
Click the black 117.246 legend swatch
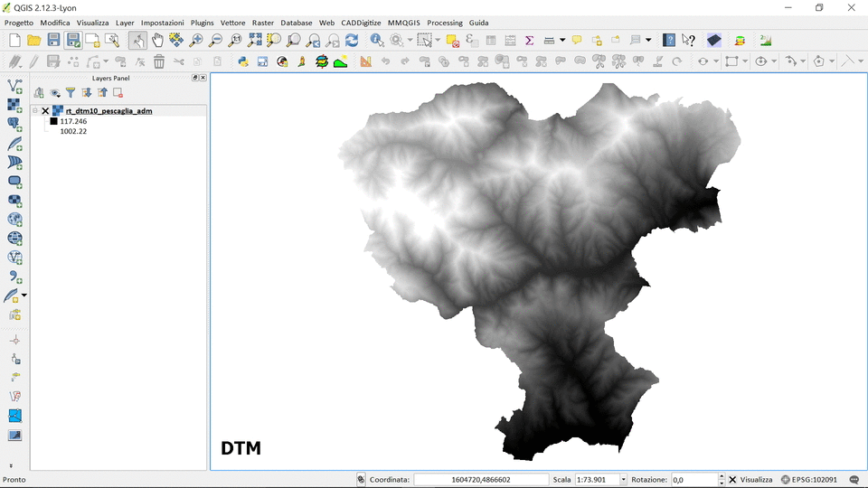click(53, 121)
